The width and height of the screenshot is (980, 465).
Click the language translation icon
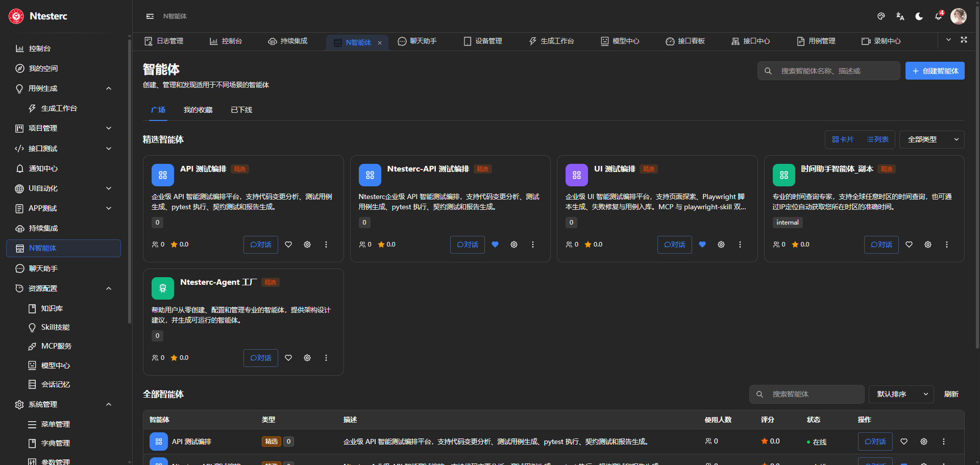[900, 16]
